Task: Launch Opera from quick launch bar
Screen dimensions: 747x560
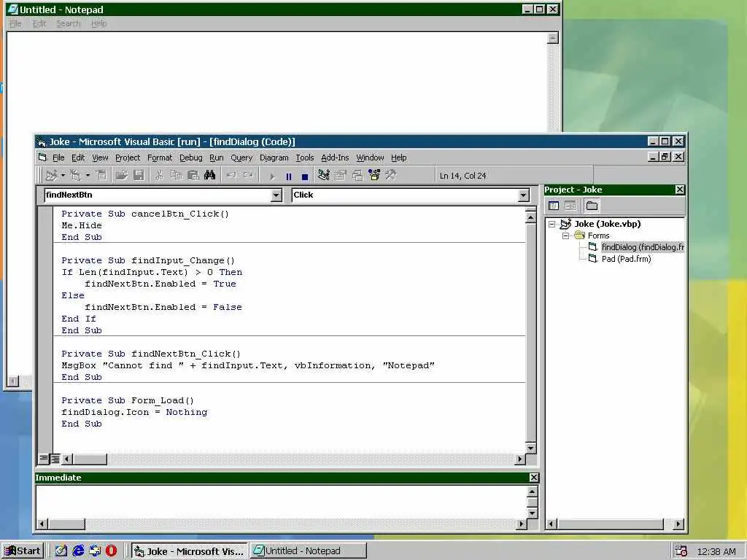Action: pos(111,551)
